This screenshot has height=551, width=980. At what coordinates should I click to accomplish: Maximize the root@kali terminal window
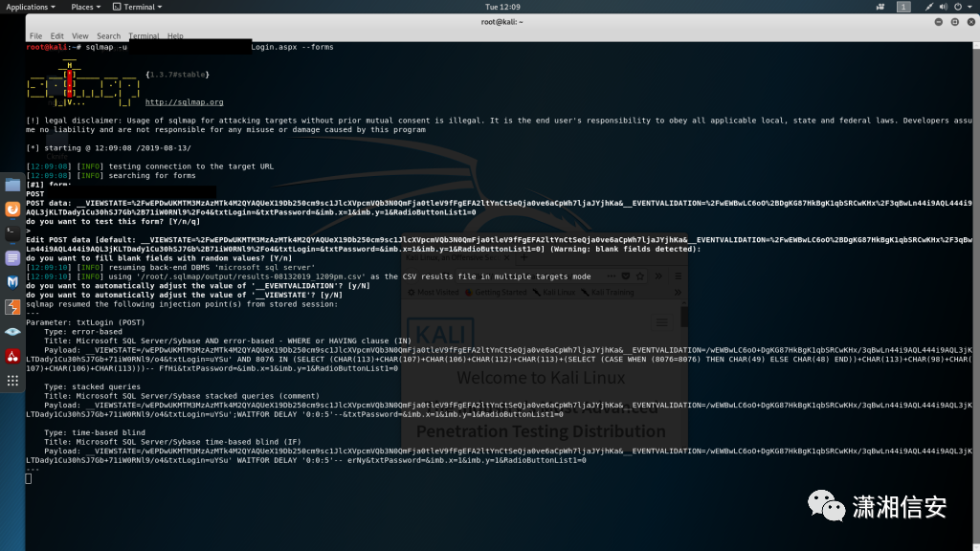pyautogui.click(x=955, y=22)
